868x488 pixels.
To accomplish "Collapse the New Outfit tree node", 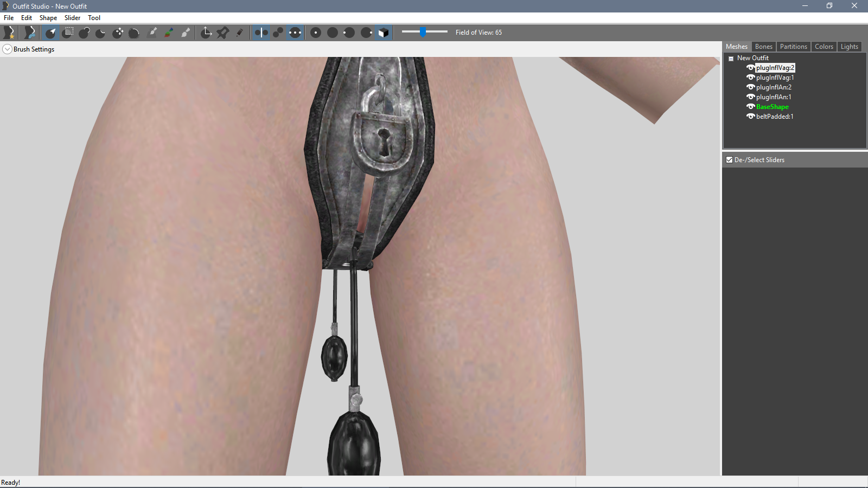I will click(731, 59).
